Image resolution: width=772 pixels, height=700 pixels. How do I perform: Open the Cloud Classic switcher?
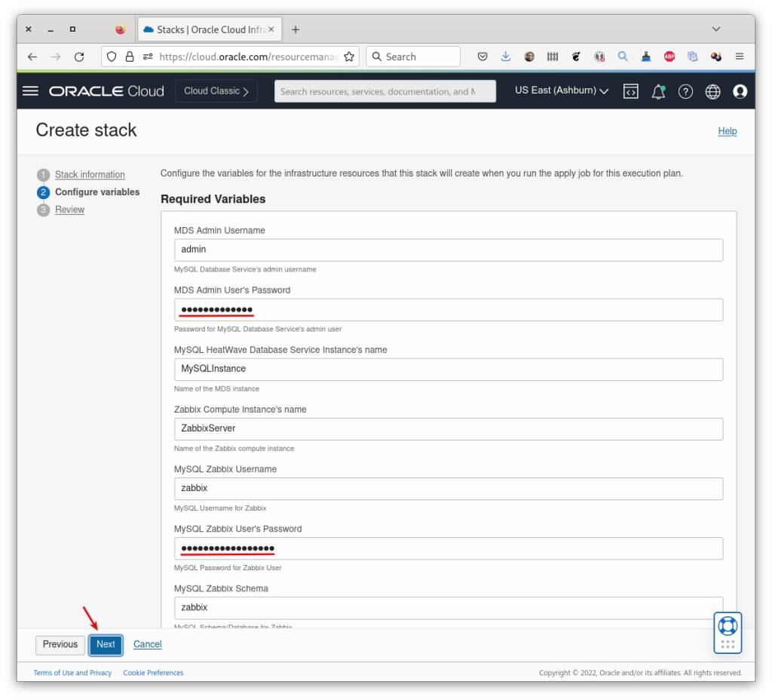(216, 91)
